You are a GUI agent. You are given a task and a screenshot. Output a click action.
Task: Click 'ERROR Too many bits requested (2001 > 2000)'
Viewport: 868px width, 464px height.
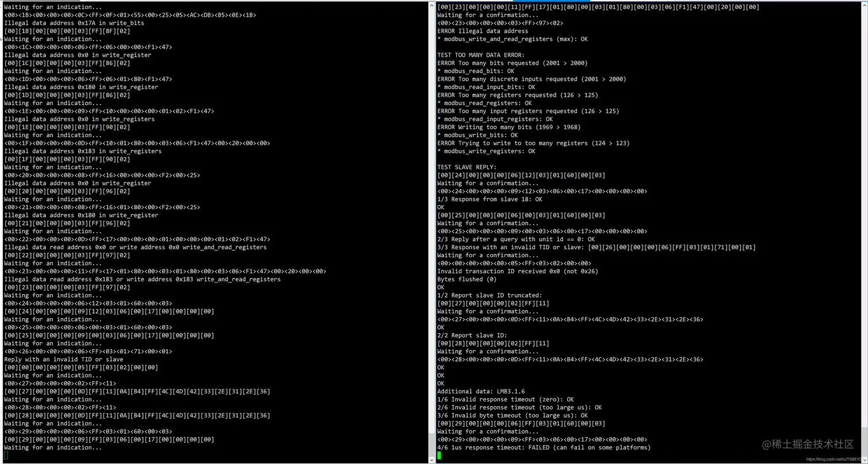tap(513, 63)
